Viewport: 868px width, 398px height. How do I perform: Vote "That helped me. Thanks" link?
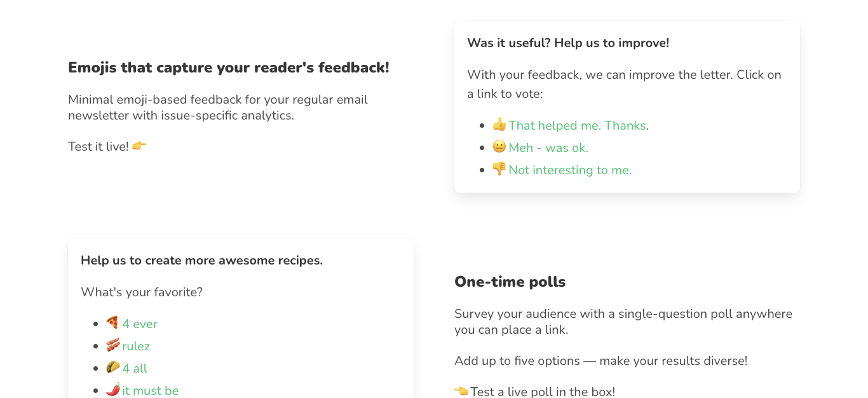(x=577, y=126)
